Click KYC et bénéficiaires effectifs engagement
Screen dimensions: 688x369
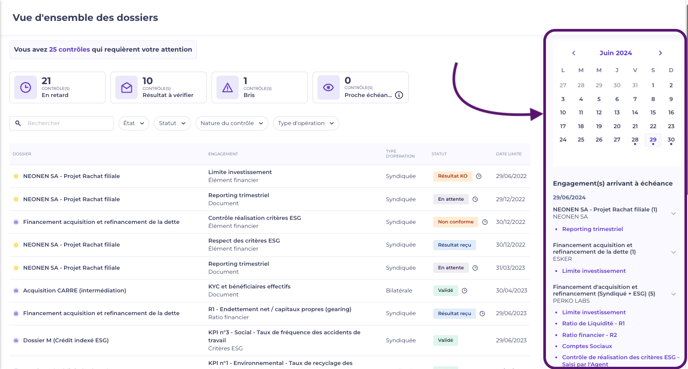[249, 287]
